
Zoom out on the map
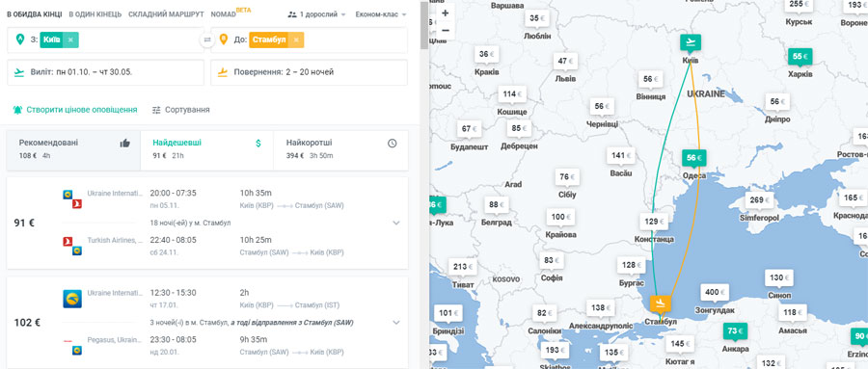click(x=445, y=31)
